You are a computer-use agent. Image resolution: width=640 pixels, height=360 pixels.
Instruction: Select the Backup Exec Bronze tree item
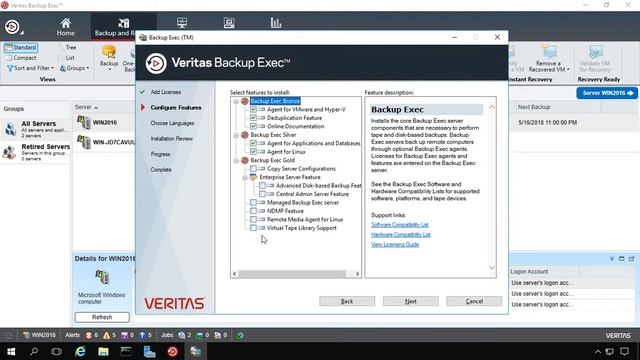pyautogui.click(x=275, y=101)
